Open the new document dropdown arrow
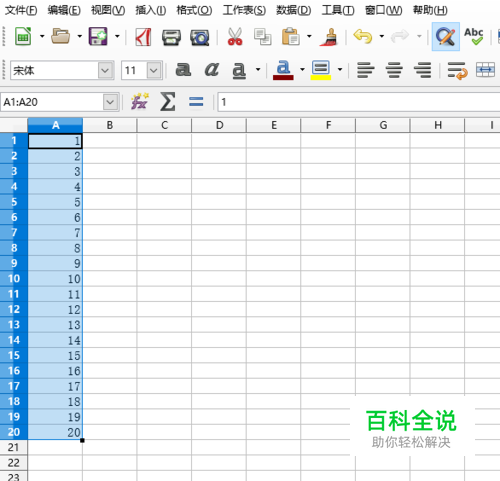This screenshot has width=500, height=481. coord(42,36)
